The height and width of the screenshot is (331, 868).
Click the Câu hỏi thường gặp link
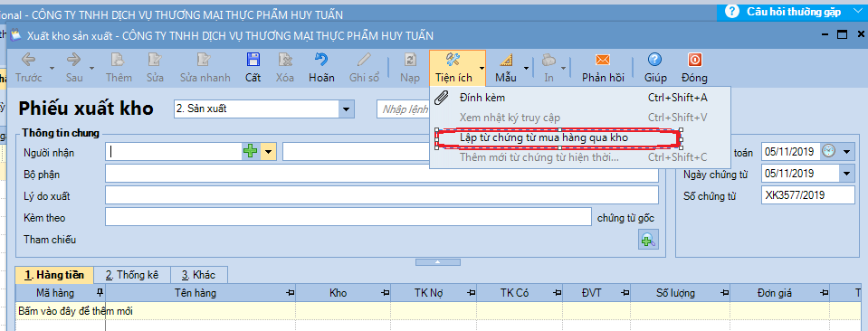794,12
